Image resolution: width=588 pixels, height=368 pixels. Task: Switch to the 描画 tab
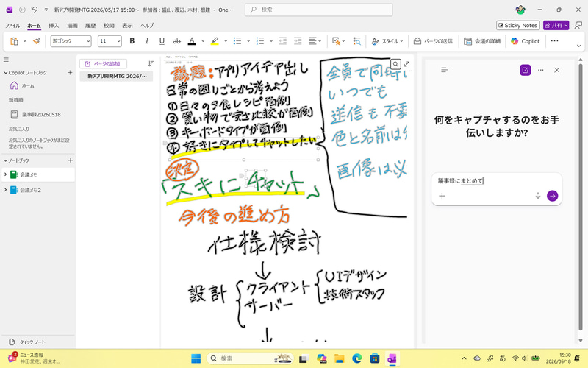click(72, 26)
